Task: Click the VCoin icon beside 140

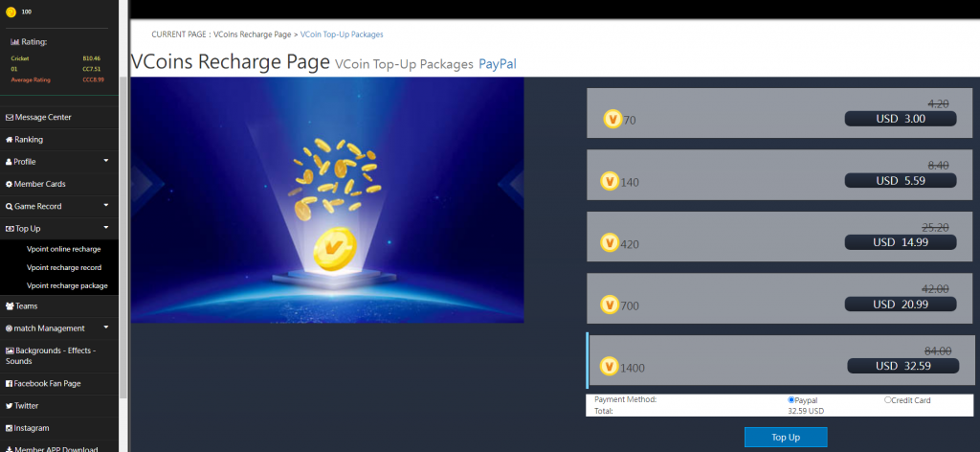Action: coord(610,181)
